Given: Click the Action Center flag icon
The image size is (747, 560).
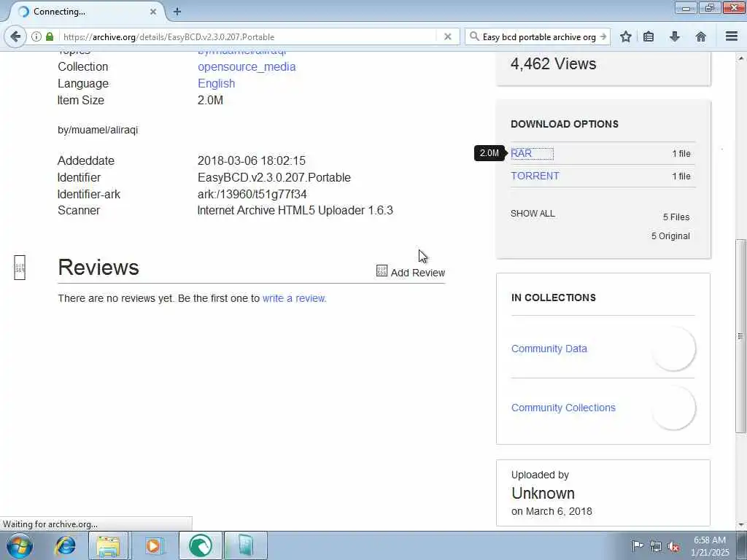Looking at the screenshot, I should coord(637,545).
